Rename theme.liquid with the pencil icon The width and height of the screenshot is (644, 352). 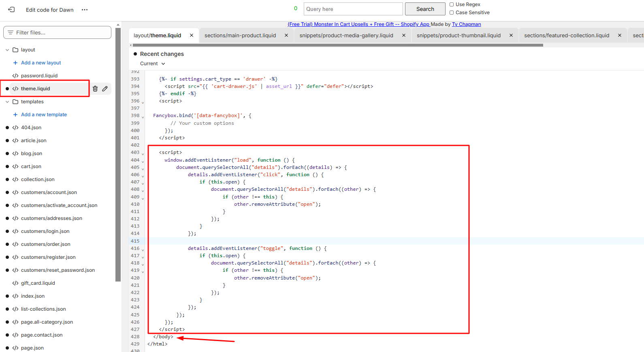[105, 89]
